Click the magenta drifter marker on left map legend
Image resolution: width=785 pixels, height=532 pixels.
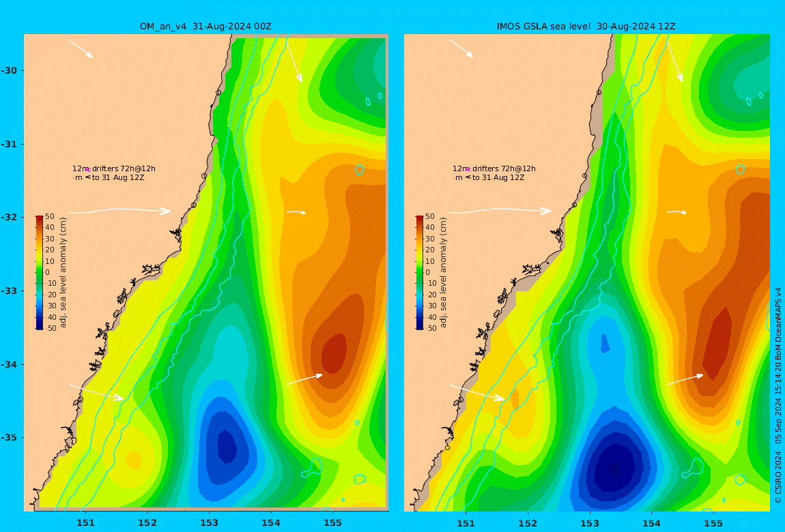[x=87, y=170]
